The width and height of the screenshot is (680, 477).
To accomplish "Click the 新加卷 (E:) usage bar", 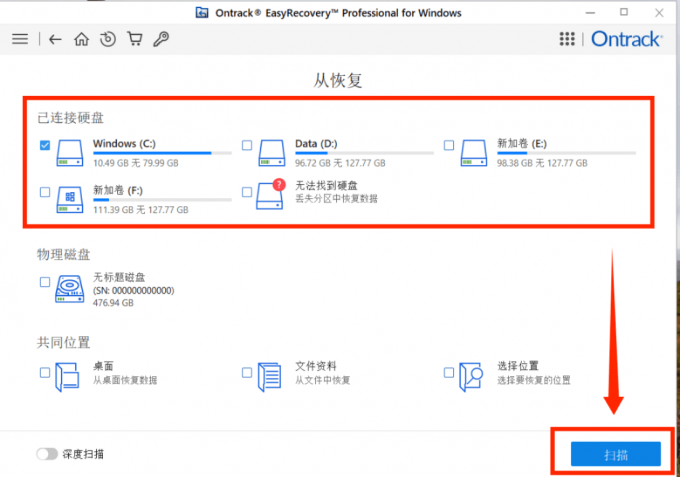I will (566, 153).
